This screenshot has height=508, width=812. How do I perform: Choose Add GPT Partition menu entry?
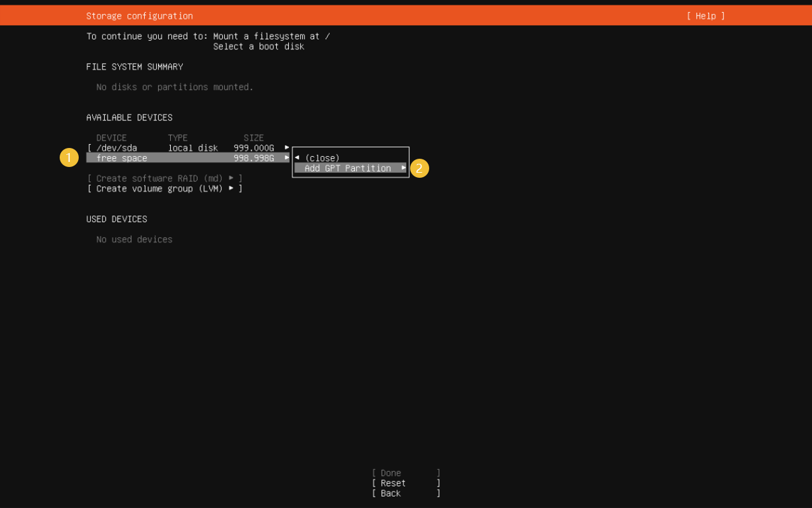pos(347,168)
